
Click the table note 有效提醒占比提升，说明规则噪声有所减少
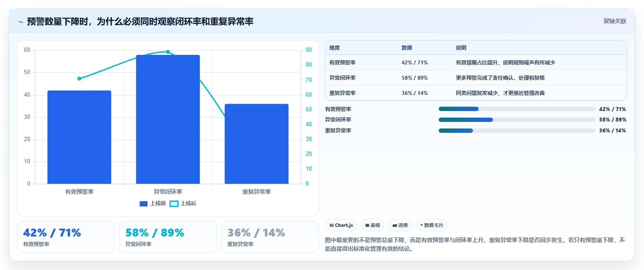click(x=506, y=63)
